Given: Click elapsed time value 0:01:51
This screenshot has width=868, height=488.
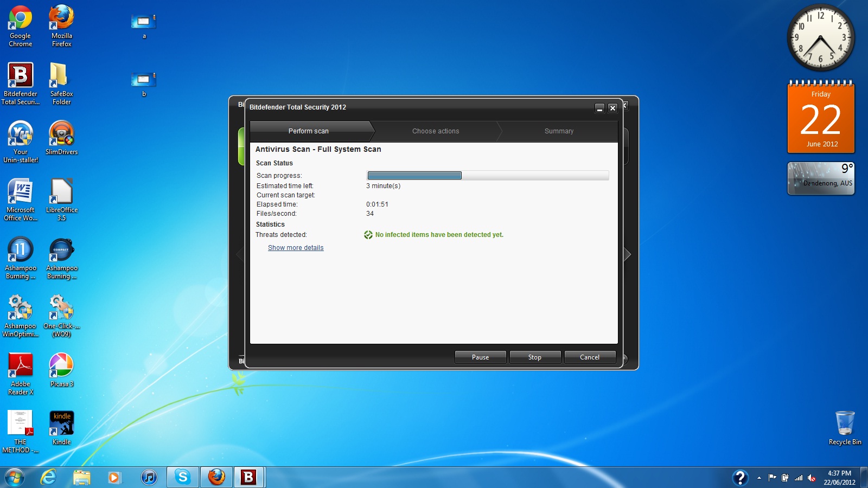Looking at the screenshot, I should point(377,204).
